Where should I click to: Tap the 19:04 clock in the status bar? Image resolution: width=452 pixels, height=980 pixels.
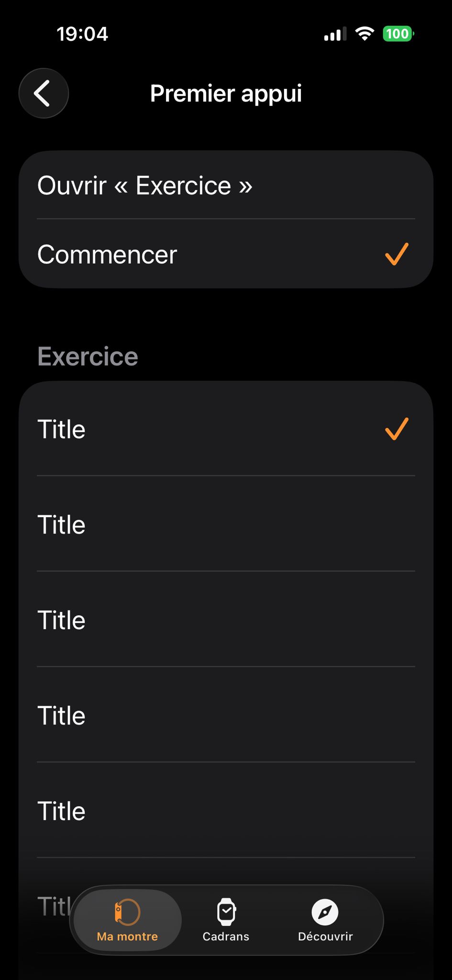pos(82,34)
